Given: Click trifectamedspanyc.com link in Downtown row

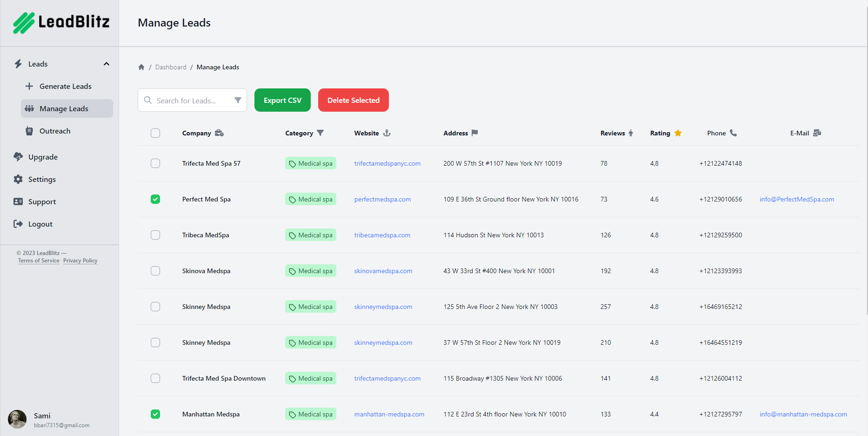Looking at the screenshot, I should [387, 378].
